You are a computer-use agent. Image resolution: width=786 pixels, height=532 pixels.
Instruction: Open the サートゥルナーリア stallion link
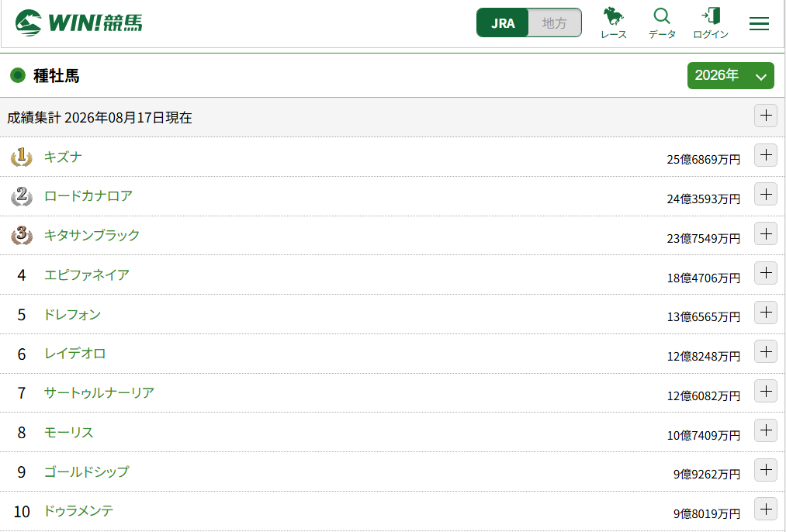(99, 392)
